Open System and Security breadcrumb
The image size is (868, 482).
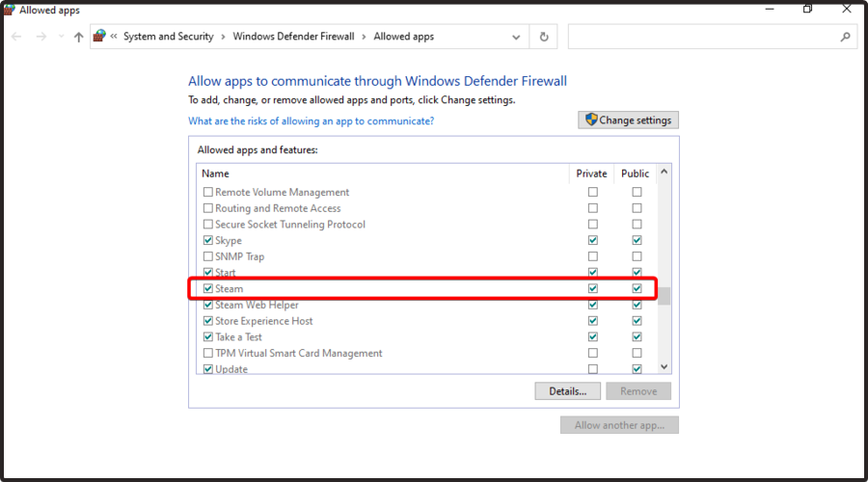168,37
